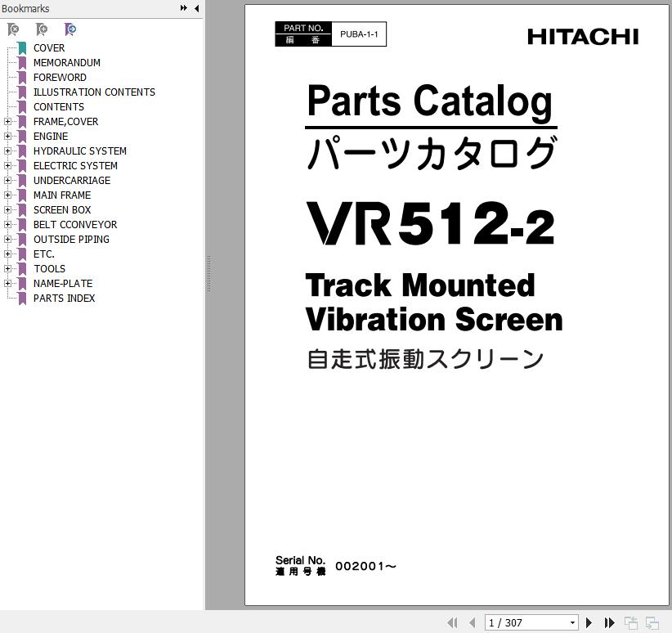Screen dimensions: 672x633
Task: Select the ENGINE bookmark label
Action: click(x=51, y=137)
